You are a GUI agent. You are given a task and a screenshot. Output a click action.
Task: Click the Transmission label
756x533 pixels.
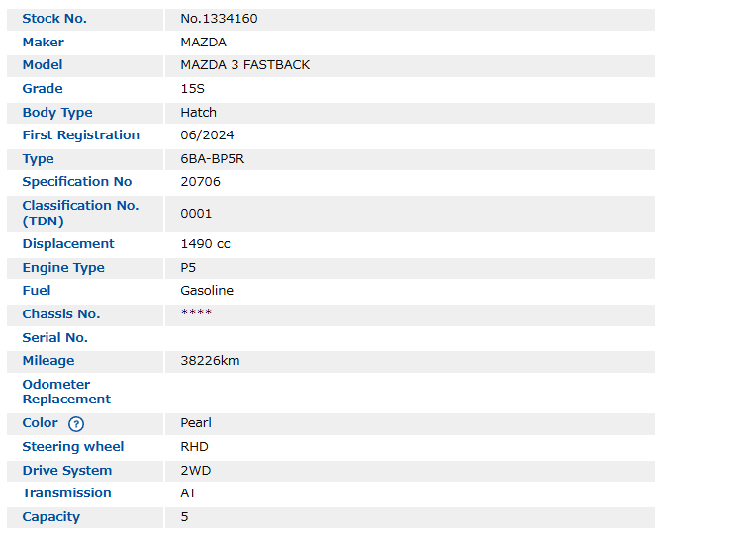click(x=66, y=493)
